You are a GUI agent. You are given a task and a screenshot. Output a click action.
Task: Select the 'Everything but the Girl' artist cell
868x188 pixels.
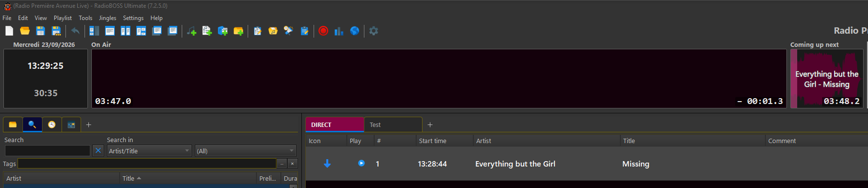pyautogui.click(x=515, y=164)
